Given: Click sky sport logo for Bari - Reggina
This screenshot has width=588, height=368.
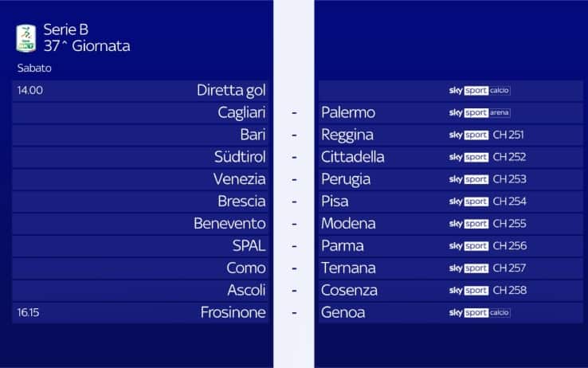Looking at the screenshot, I should 468,135.
